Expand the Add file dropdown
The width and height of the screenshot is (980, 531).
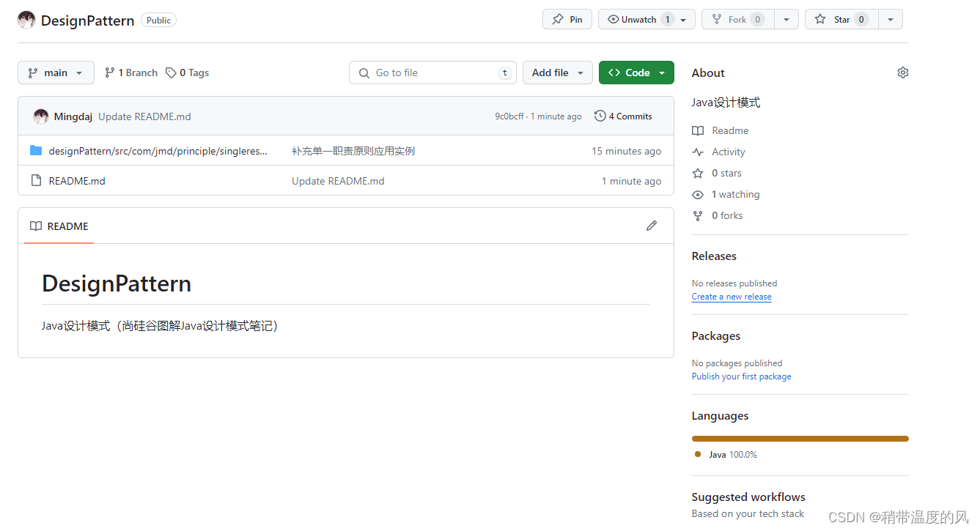click(x=558, y=73)
